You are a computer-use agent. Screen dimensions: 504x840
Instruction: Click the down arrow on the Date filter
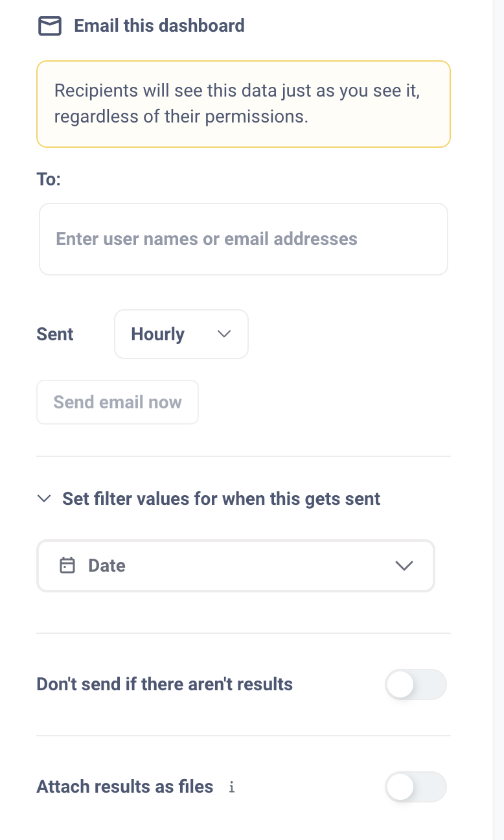404,566
